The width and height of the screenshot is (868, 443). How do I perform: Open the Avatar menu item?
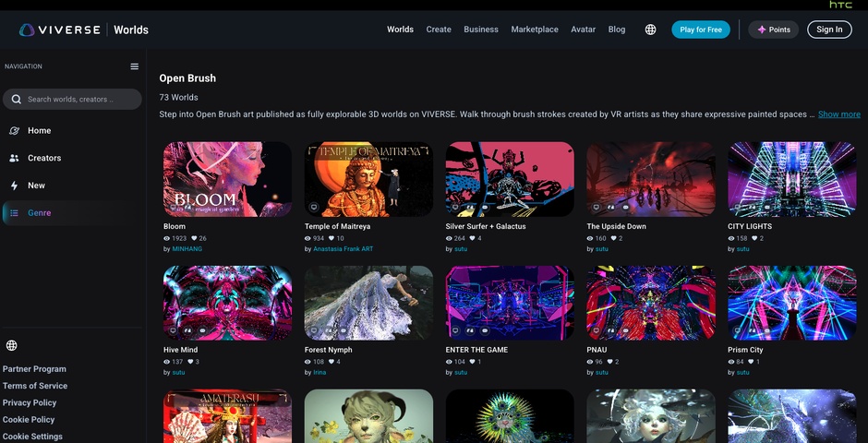[584, 30]
